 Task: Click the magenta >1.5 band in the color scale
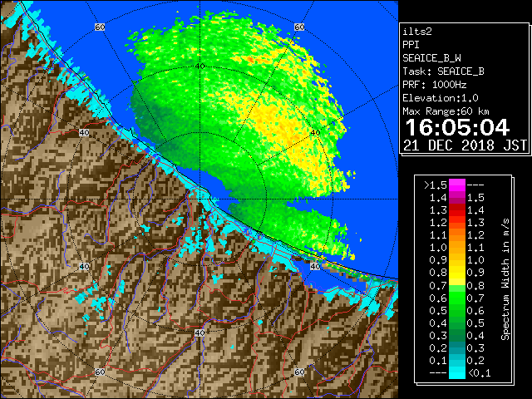(x=457, y=185)
